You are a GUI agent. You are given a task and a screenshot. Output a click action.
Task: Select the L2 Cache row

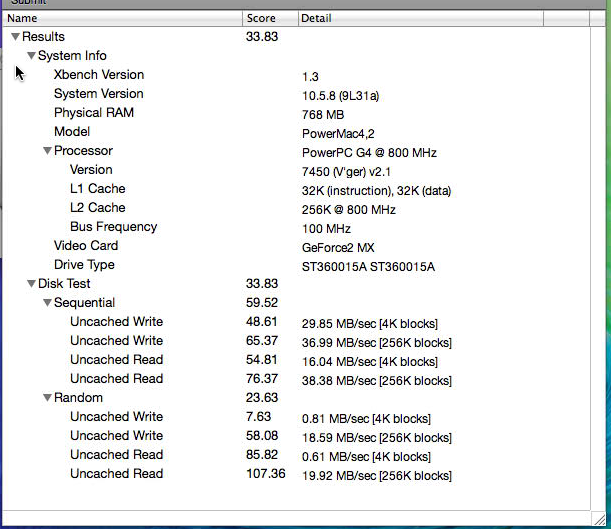click(296, 208)
